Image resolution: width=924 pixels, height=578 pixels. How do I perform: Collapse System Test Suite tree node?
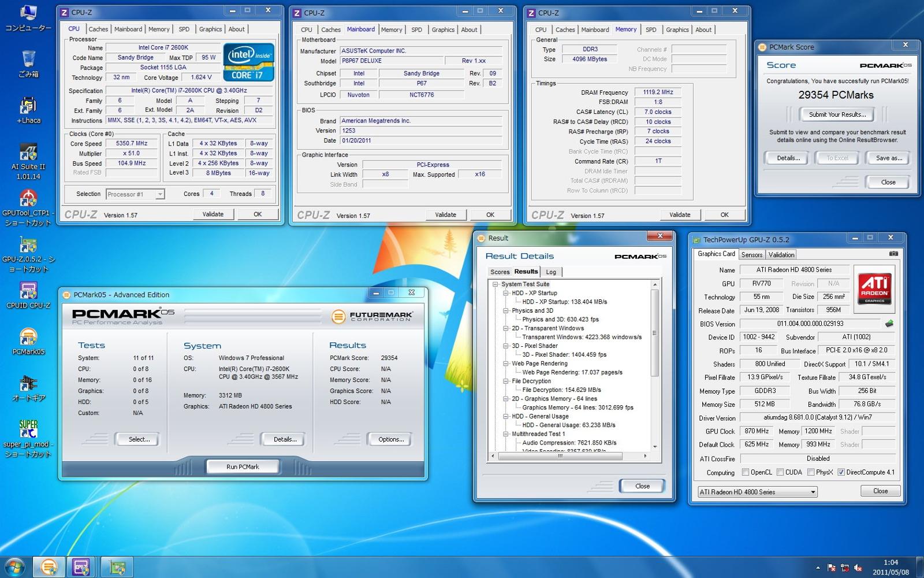(x=495, y=284)
